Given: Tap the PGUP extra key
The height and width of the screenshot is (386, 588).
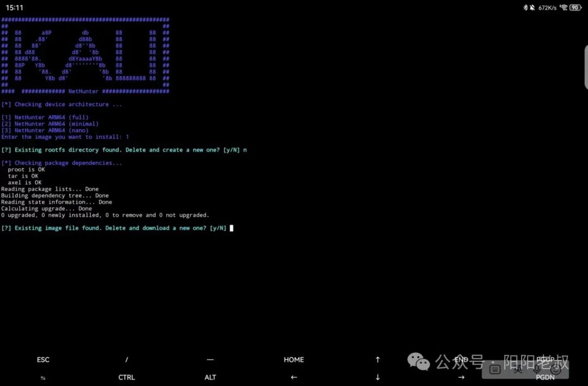Looking at the screenshot, I should 545,359.
